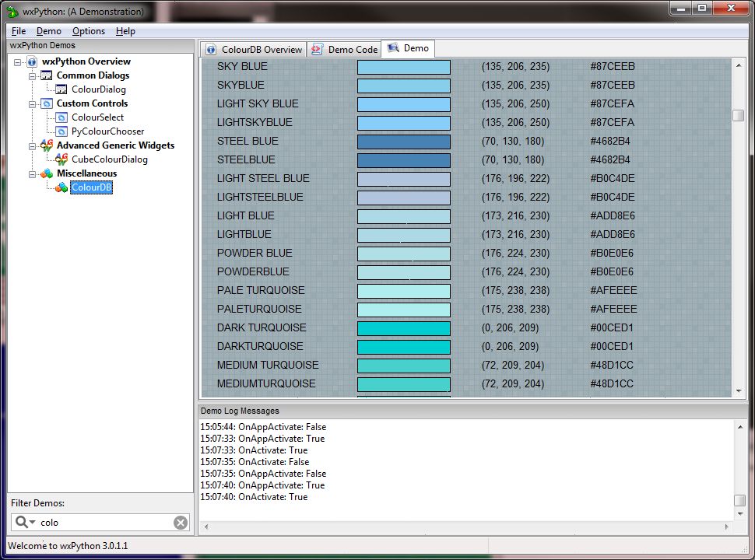
Task: Click the (0, 206, 209) value for DARKTURQUOISE
Action: click(511, 347)
